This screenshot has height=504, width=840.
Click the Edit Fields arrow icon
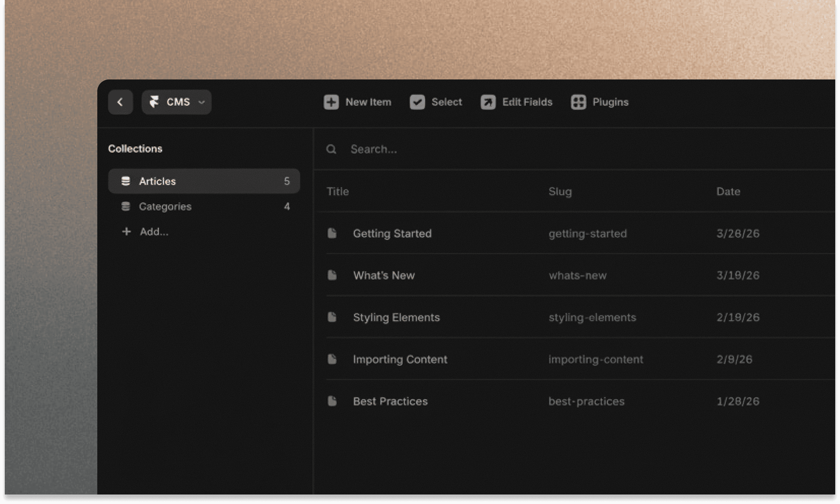point(488,102)
